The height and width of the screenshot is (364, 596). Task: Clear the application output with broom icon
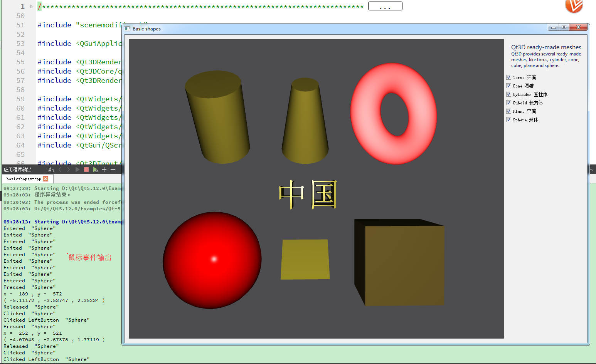pos(51,169)
